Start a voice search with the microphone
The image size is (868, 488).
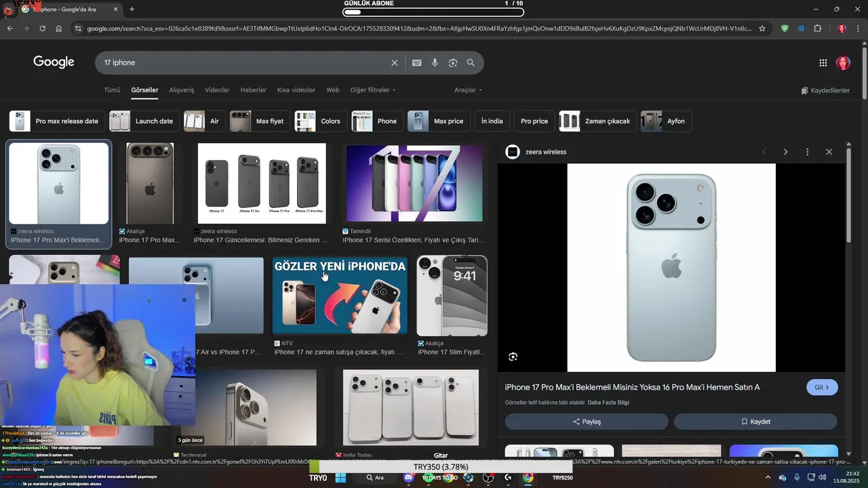(x=435, y=62)
